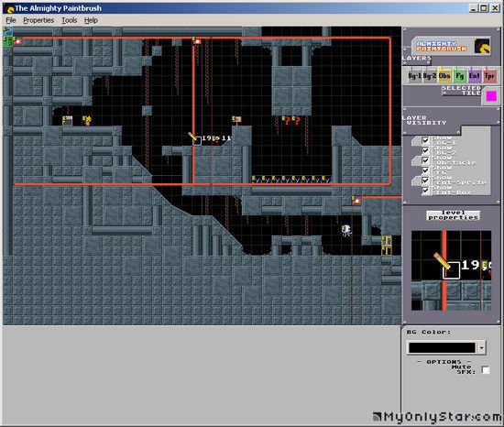Screen dimensions: 504x427
Task: Select the purple Ent layer tab
Action: click(x=474, y=76)
